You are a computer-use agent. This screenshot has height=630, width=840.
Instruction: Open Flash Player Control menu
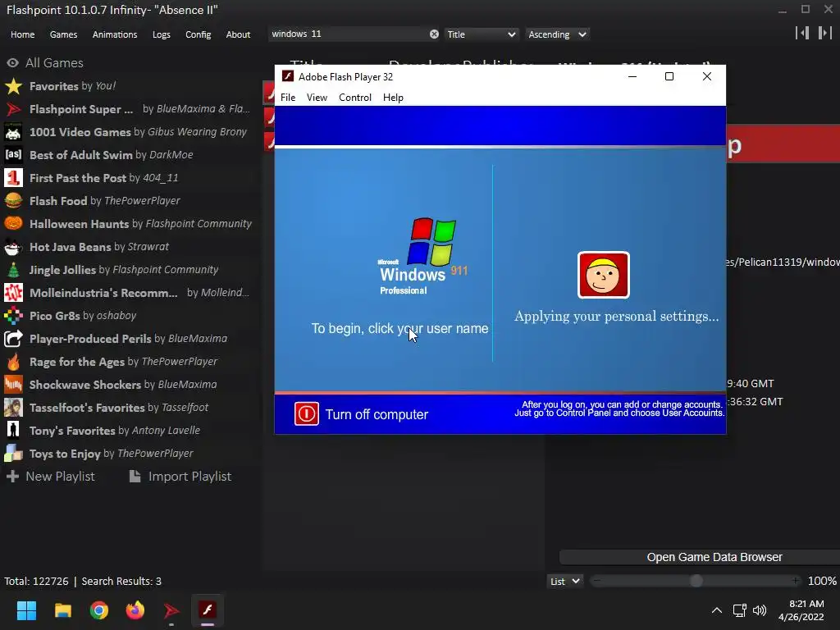pos(355,98)
